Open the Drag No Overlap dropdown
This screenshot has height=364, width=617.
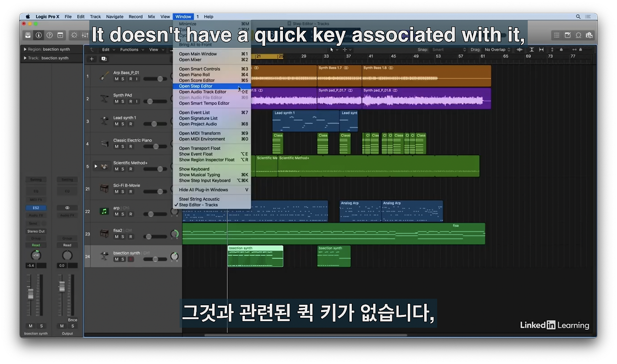click(497, 50)
